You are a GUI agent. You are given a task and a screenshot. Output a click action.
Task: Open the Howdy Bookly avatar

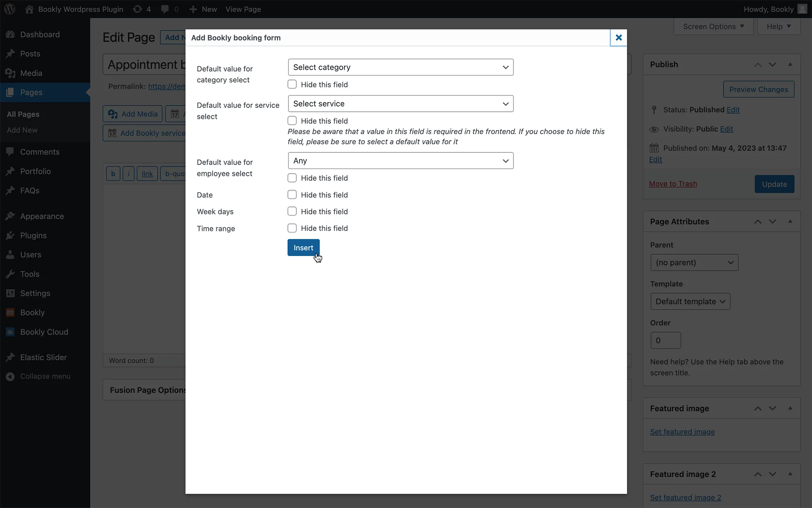[802, 9]
